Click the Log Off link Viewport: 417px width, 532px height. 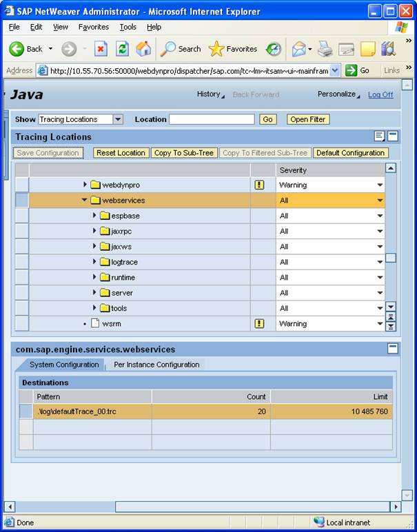tap(380, 94)
